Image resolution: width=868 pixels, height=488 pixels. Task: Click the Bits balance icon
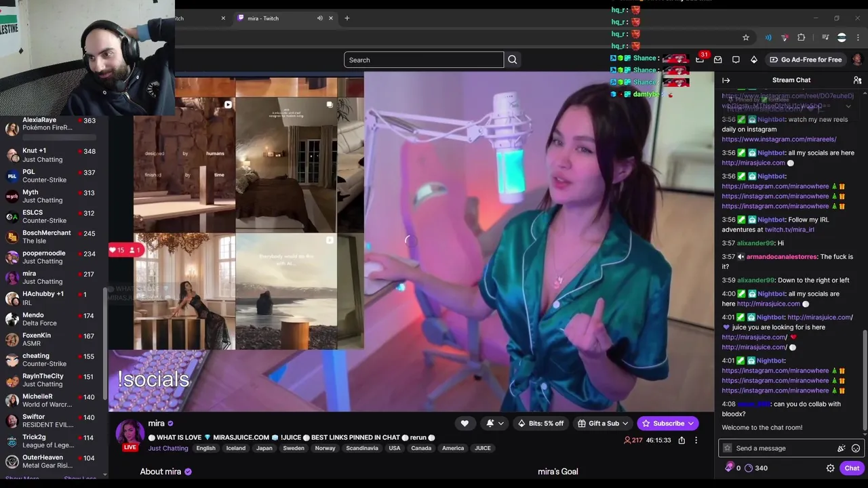pyautogui.click(x=729, y=468)
